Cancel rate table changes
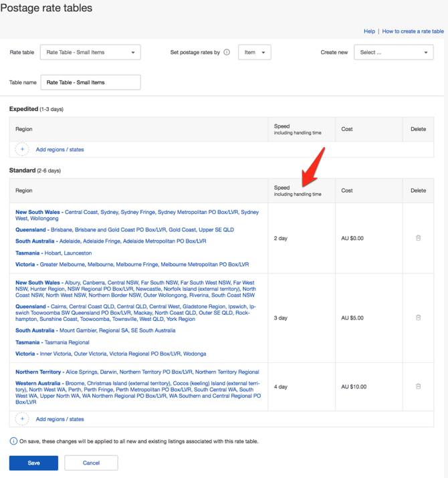Viewport: 448px width, 478px height. click(91, 463)
